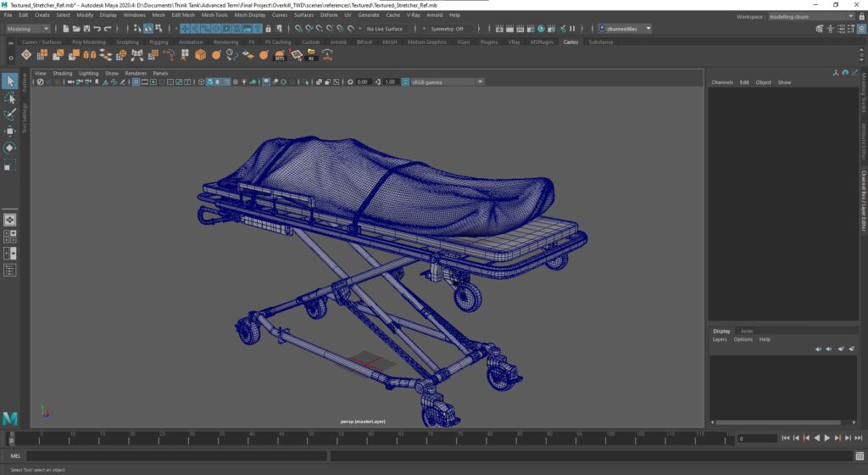
Task: Pick the Scale tool in the toolbox
Action: click(x=10, y=165)
